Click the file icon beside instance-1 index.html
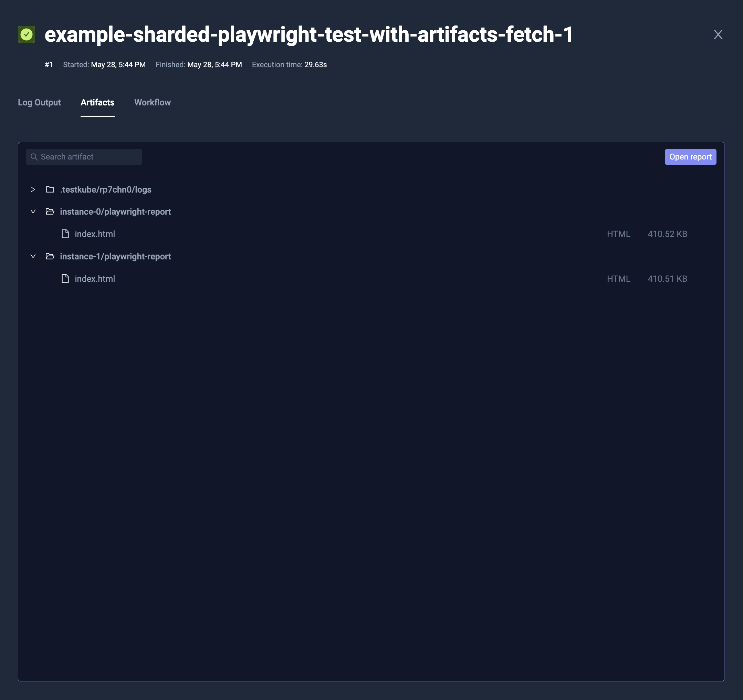Image resolution: width=743 pixels, height=700 pixels. point(65,279)
